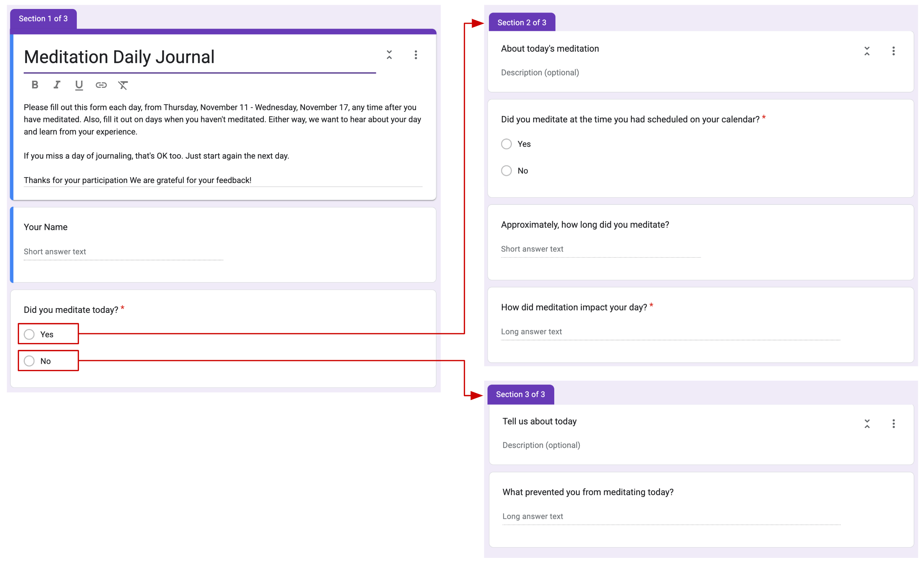Select the Section 1 of 3 header
This screenshot has width=924, height=564.
point(43,18)
